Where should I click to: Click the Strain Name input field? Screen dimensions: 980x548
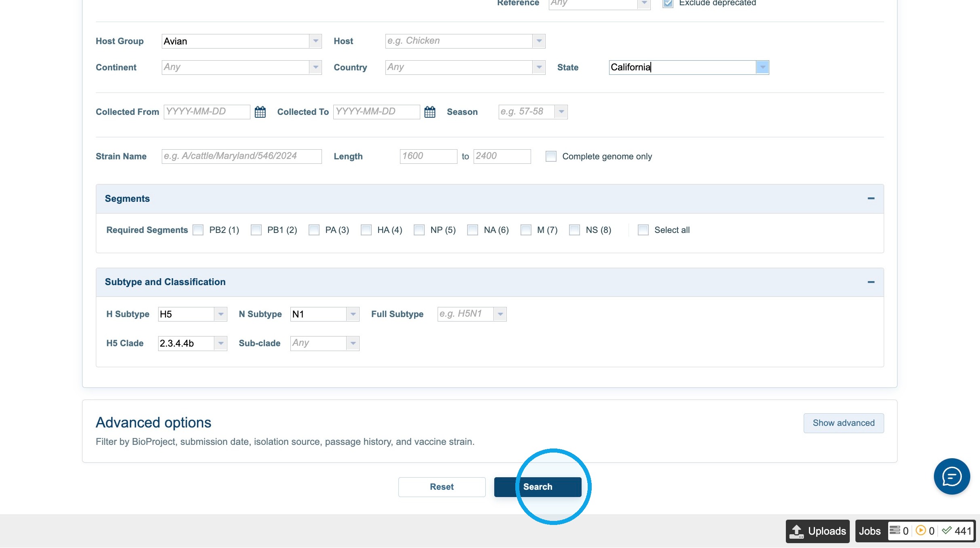click(x=241, y=157)
